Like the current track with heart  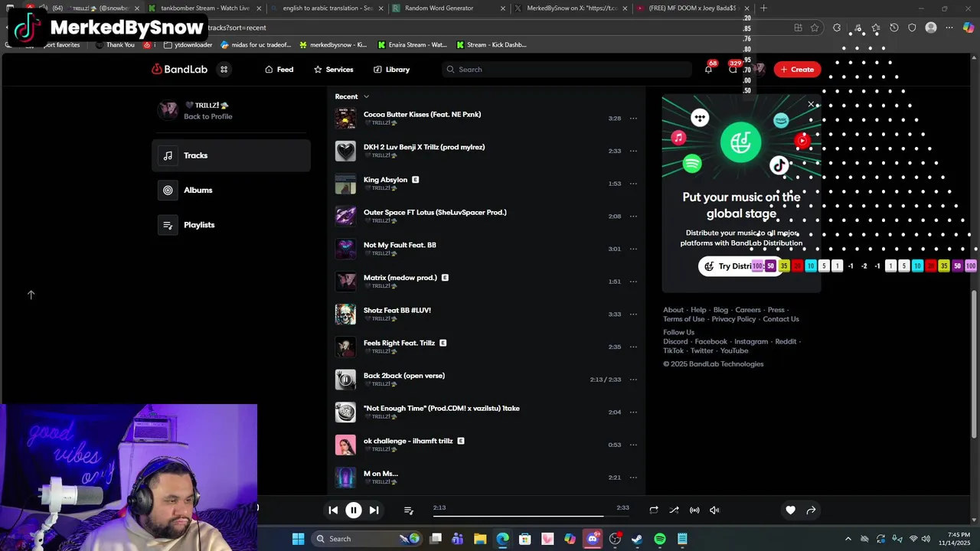tap(790, 510)
